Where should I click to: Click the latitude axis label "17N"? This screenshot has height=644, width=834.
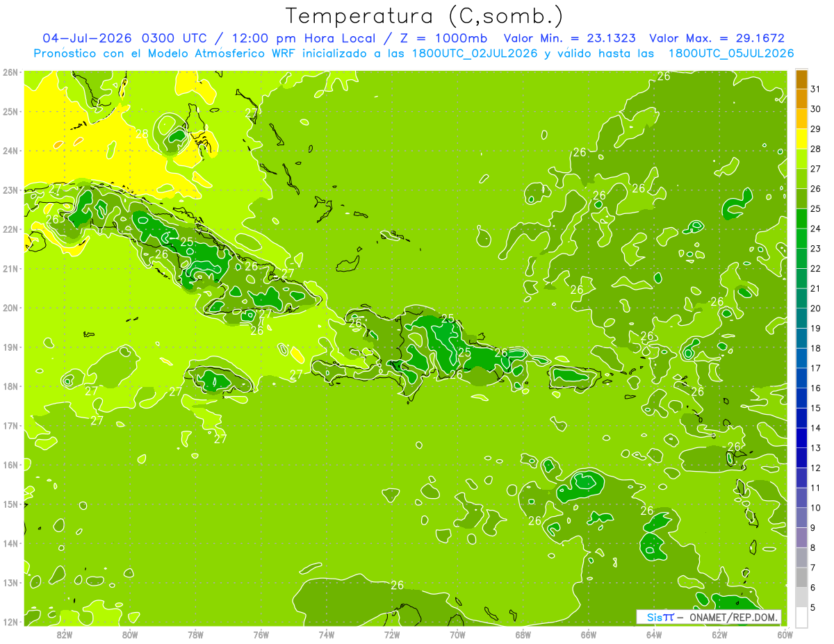10,426
